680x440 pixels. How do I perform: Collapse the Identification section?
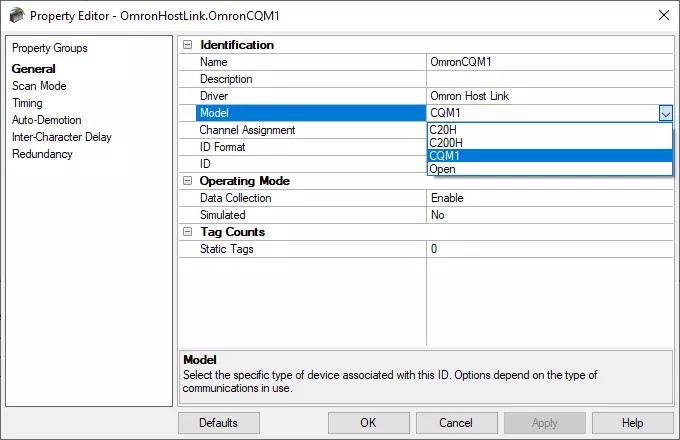(x=187, y=45)
